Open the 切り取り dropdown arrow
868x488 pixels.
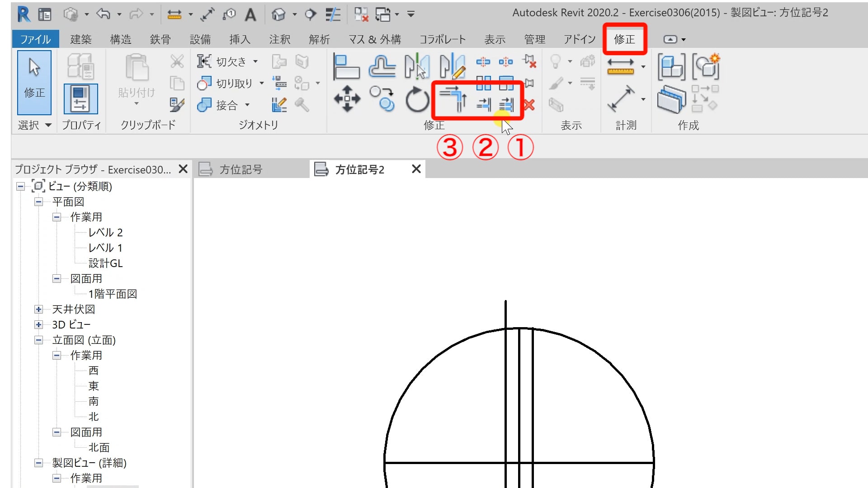coord(262,83)
